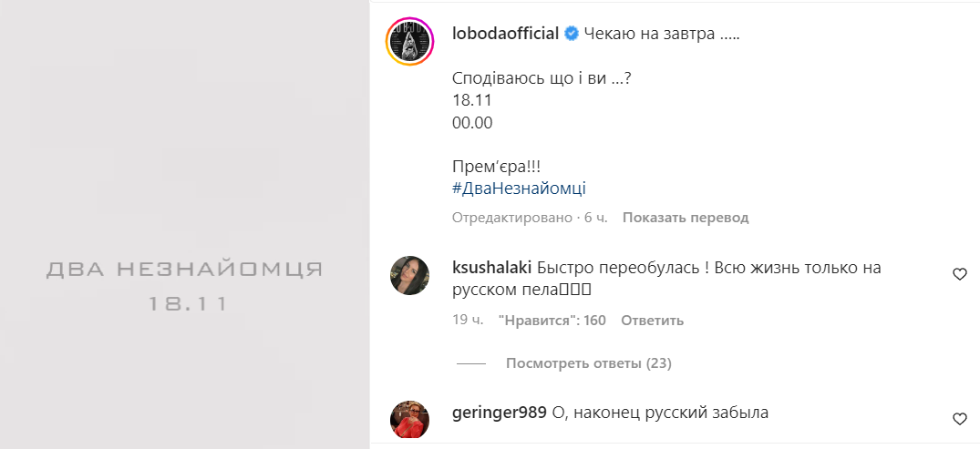Viewport: 980px width, 449px height.
Task: Go to the lobodaofficial username link
Action: pos(505,34)
